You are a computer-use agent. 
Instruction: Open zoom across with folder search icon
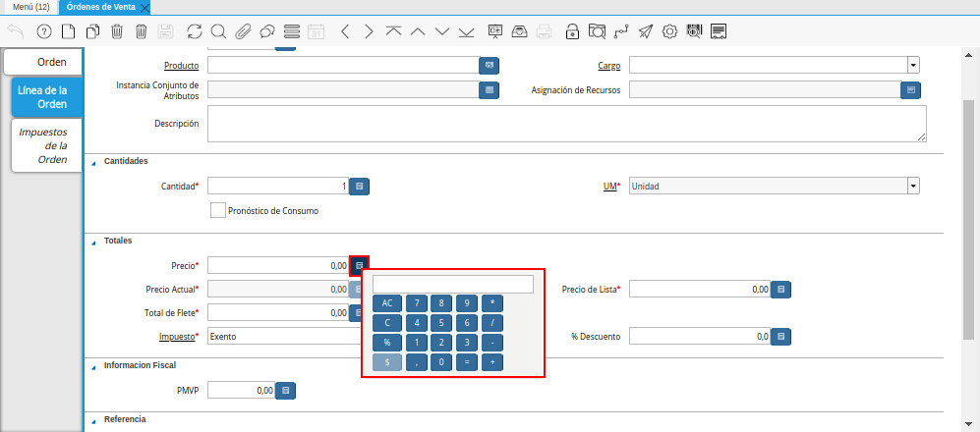point(597,31)
